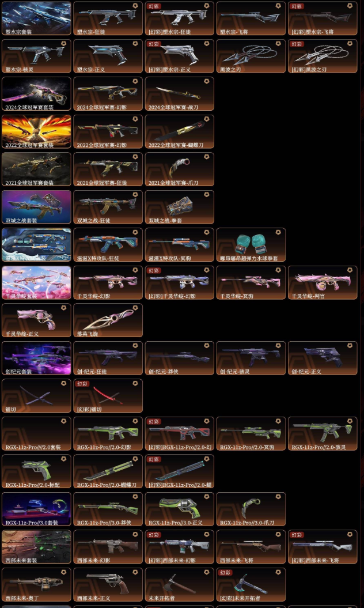Screen dimensions: 364x608
Task: Click the 幻彩 tag on [幻彩]镭切 melee
Action: [x=82, y=383]
